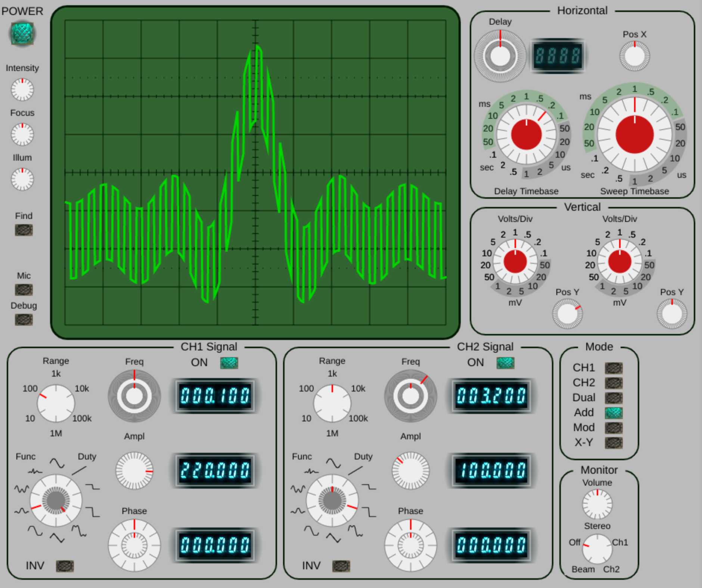Click the CH1 frequency display 000.100

pyautogui.click(x=215, y=396)
